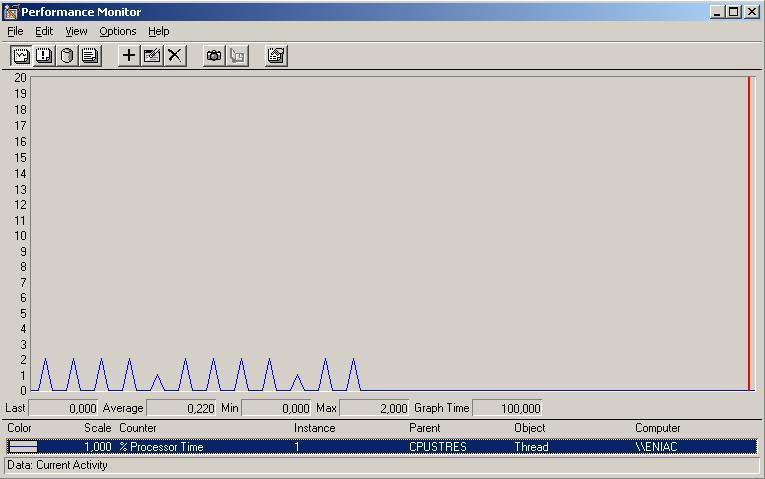Switch to the Chart view icon
Screen dimensions: 765x479
tap(21, 56)
